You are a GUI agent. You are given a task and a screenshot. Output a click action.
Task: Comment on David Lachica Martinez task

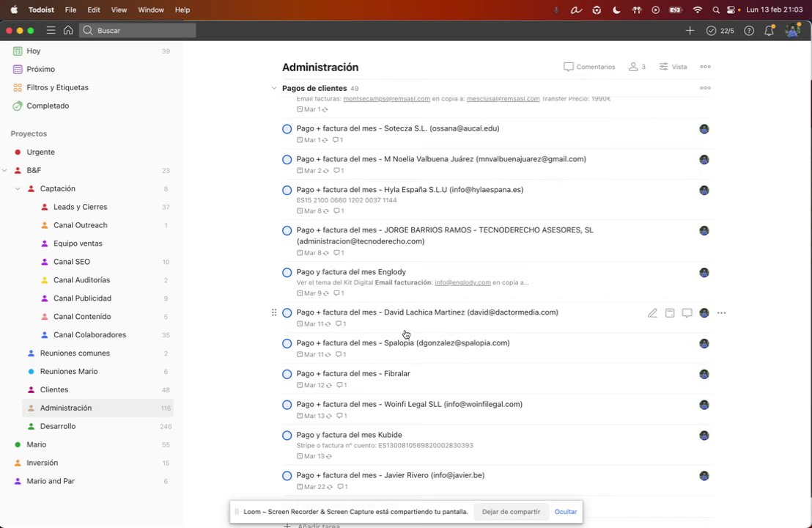(x=687, y=313)
